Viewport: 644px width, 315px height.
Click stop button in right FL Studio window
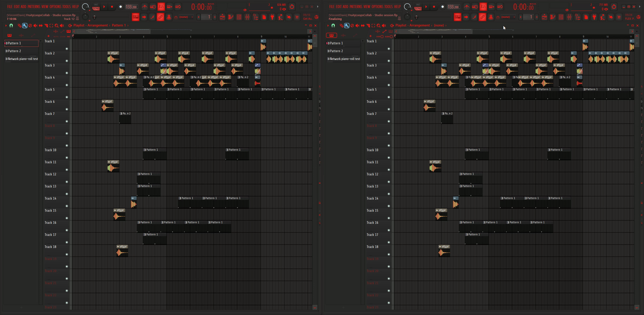434,6
